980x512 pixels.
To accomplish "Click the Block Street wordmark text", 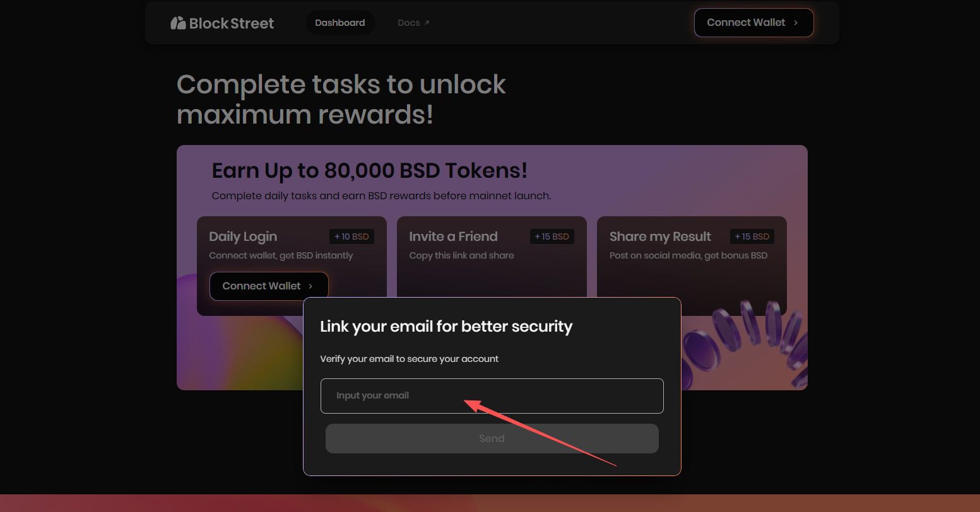I will click(232, 23).
